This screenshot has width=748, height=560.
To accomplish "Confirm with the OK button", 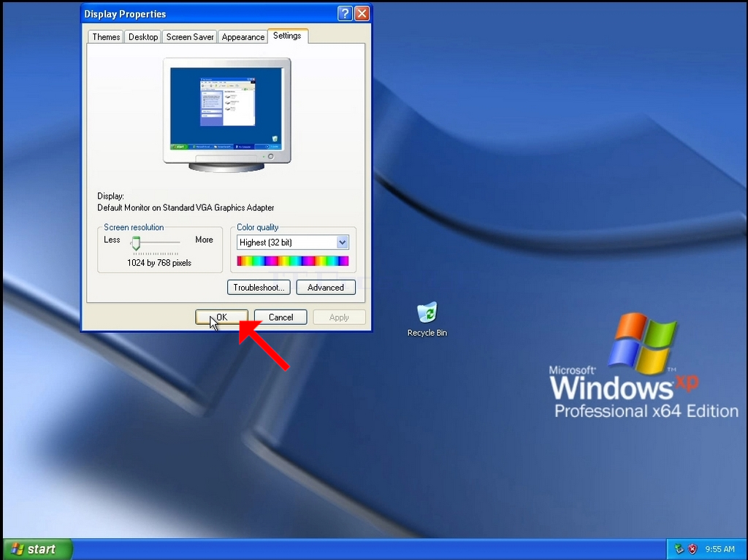I will (x=222, y=317).
